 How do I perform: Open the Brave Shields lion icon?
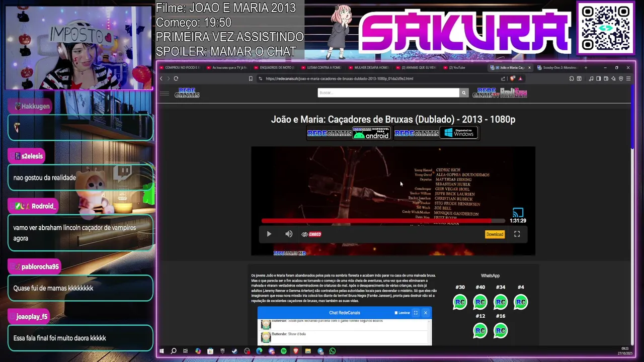pos(512,78)
